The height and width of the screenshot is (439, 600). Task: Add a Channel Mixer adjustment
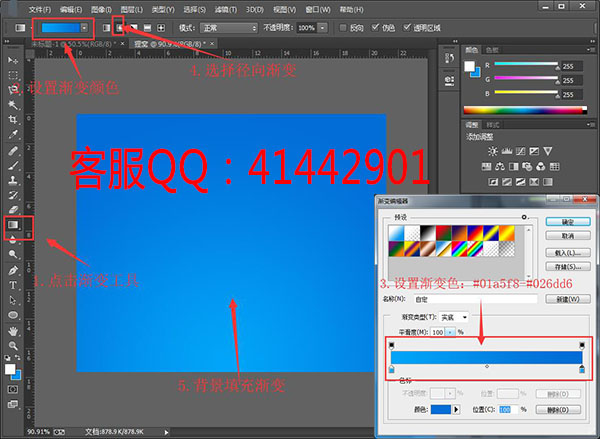click(541, 166)
